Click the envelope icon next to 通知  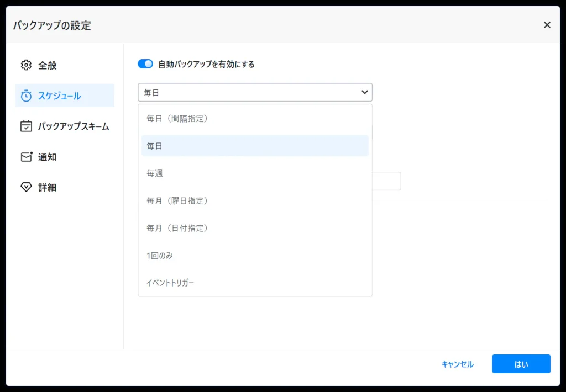point(25,157)
